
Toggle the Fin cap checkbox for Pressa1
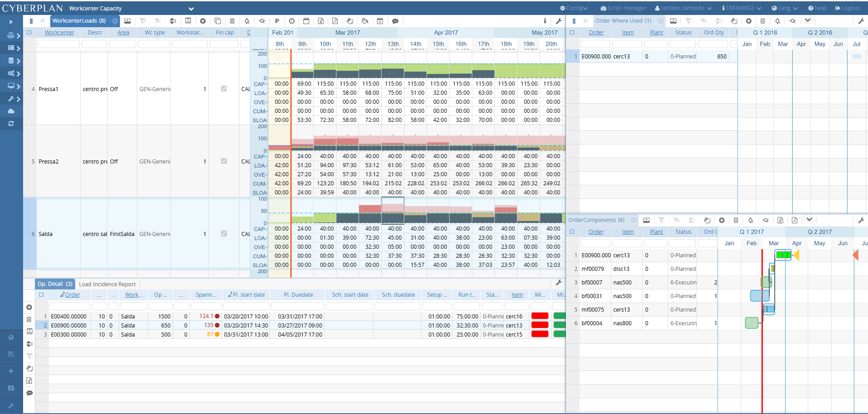click(223, 89)
